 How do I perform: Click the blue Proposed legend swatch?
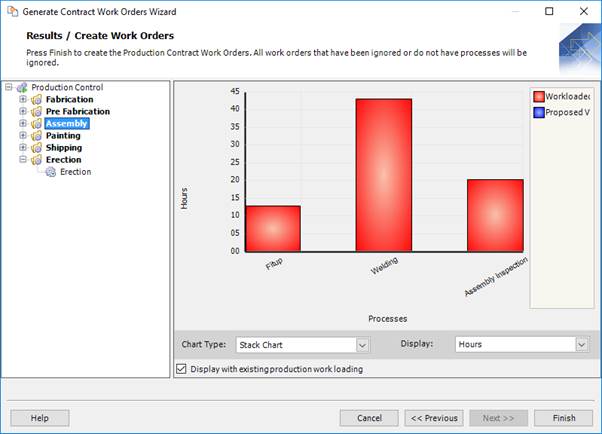pos(539,113)
